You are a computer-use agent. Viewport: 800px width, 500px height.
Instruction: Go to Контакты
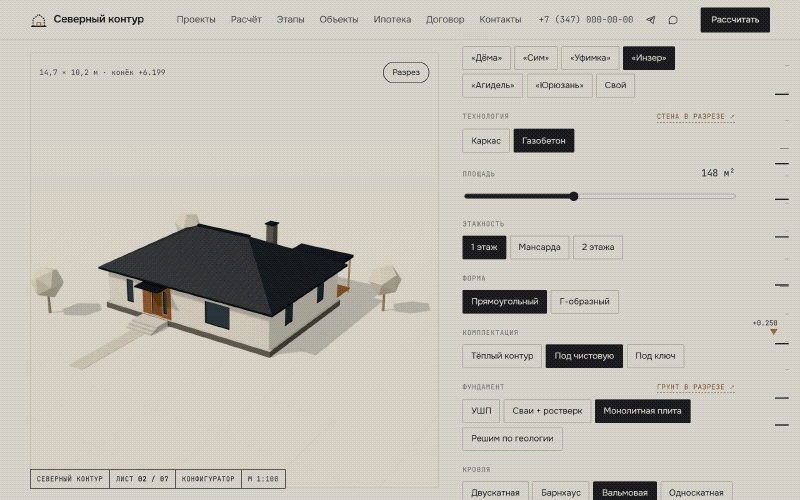[500, 19]
